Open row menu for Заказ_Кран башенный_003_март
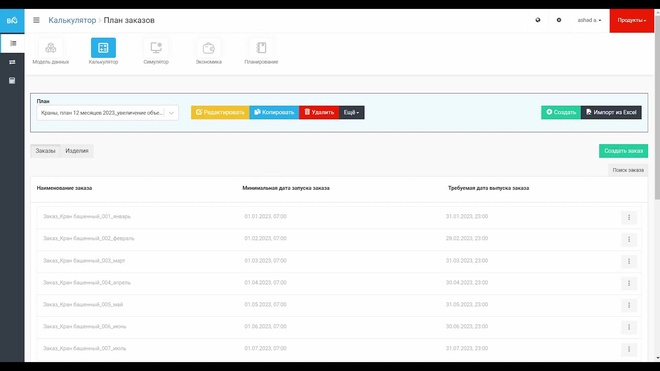The width and height of the screenshot is (660, 371). click(x=629, y=261)
